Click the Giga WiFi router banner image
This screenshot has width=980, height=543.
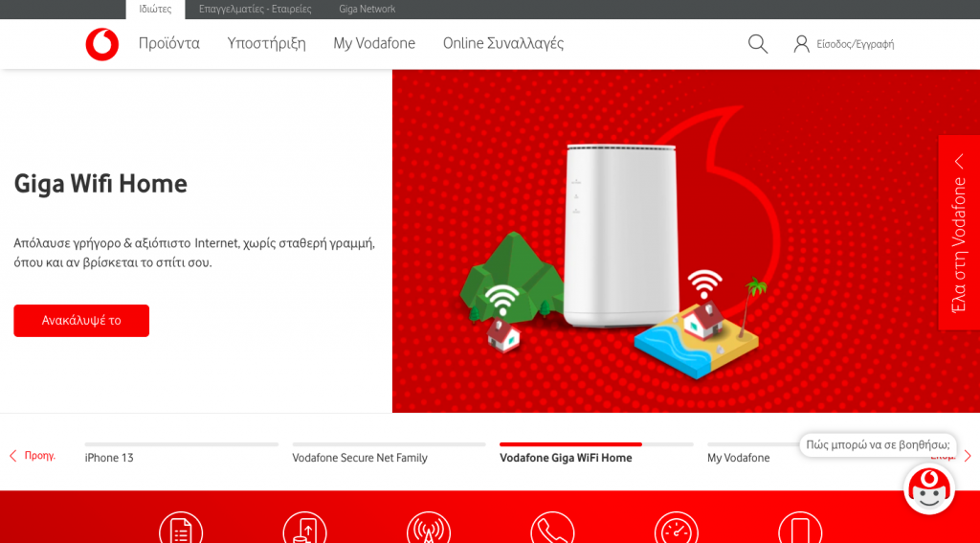point(685,240)
